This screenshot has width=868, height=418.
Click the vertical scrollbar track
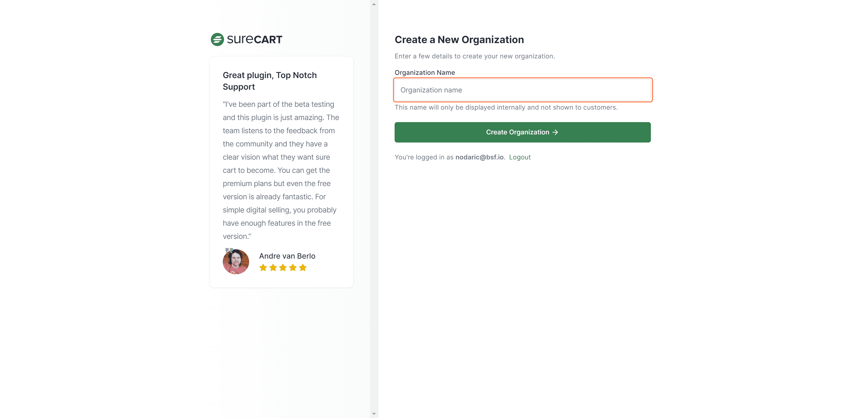coord(374,209)
